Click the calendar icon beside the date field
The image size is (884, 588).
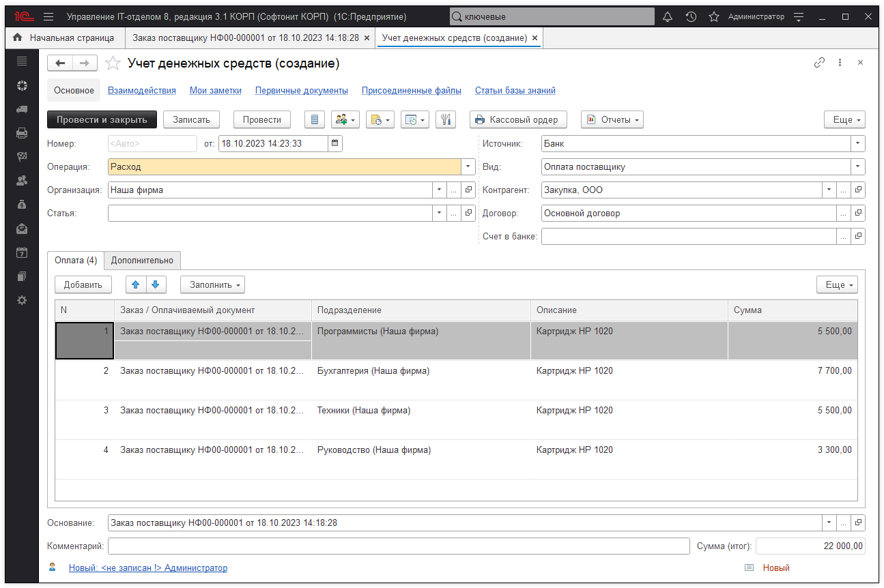point(334,143)
